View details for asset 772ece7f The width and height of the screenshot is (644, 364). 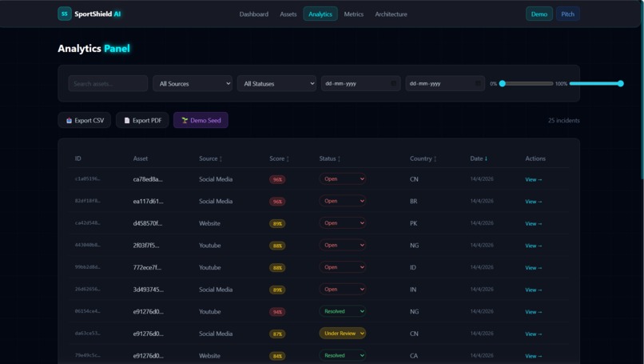click(534, 268)
